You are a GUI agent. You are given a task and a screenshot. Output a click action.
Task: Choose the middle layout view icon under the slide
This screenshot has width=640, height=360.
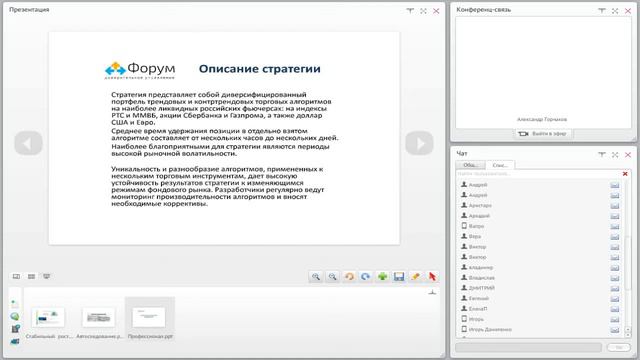(31, 276)
